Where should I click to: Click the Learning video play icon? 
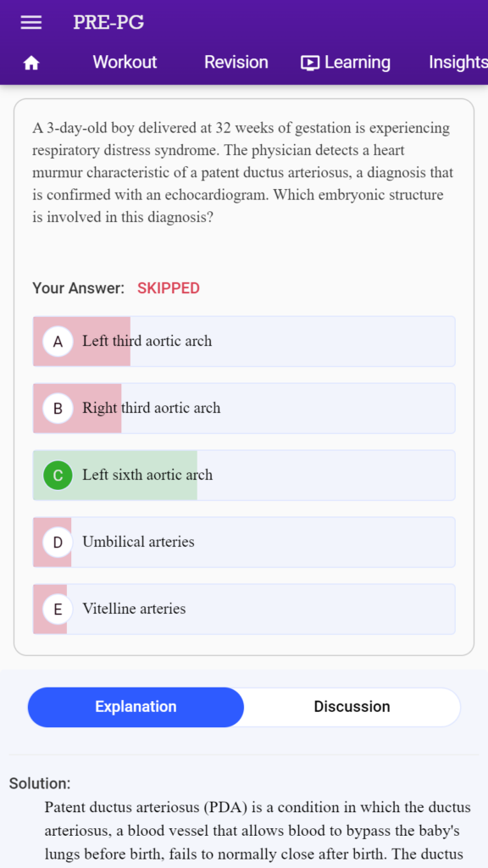[x=310, y=63]
